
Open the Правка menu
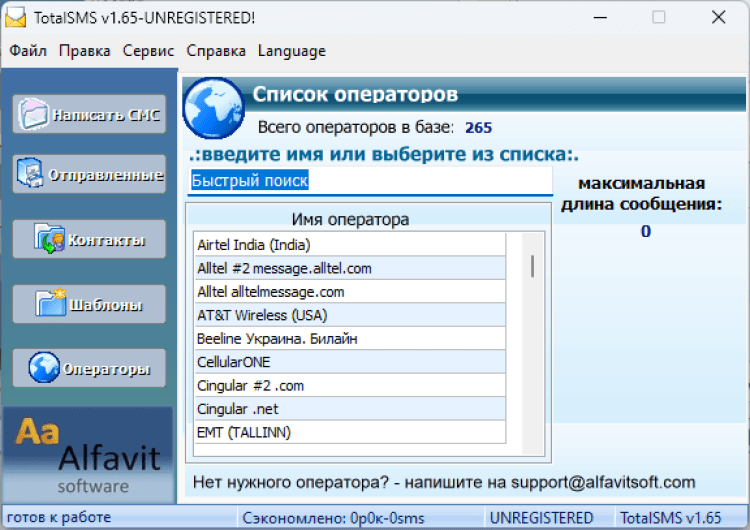pyautogui.click(x=85, y=51)
